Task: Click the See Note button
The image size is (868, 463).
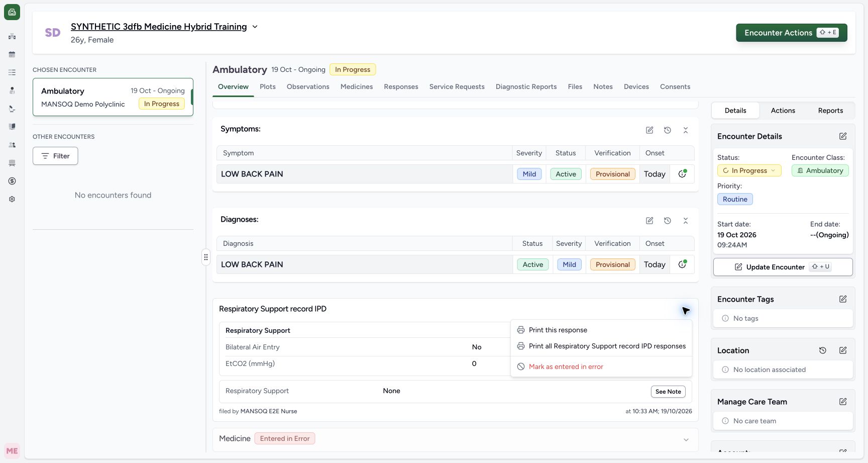Action: tap(668, 392)
